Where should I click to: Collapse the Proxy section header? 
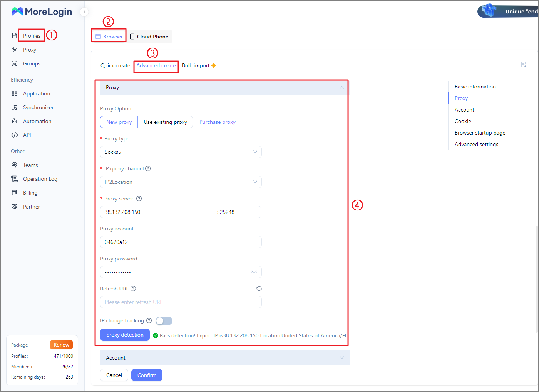pos(224,88)
